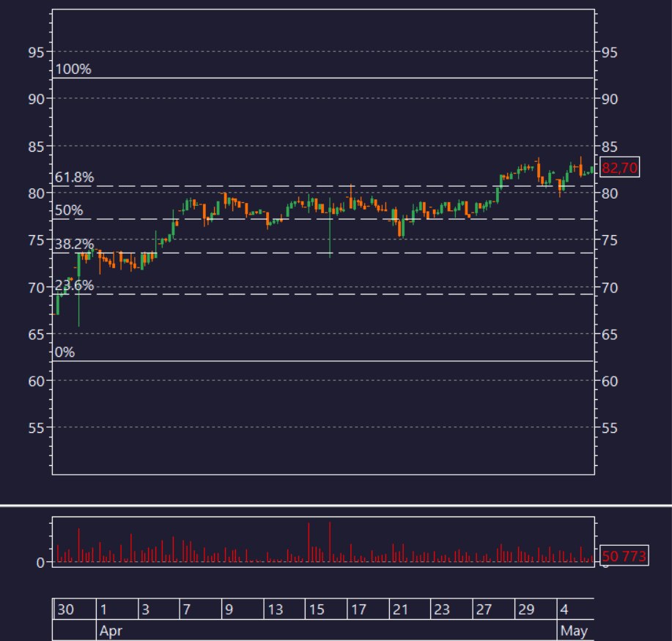672x641 pixels.
Task: Click the May month label on timeline
Action: click(x=573, y=631)
